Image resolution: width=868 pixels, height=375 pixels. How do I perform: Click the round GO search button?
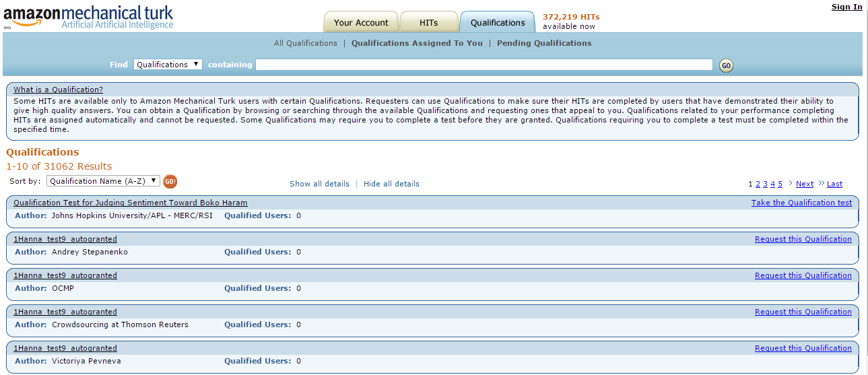[726, 65]
